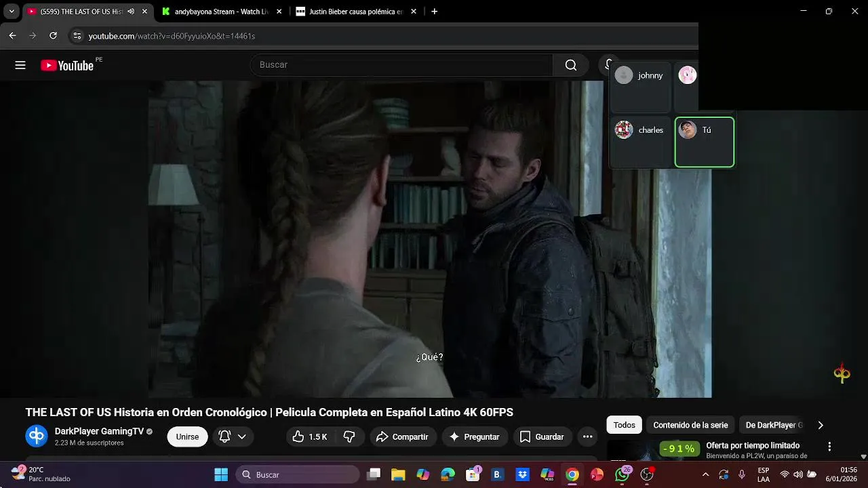
Task: Select charles participant tile in call overlay
Action: pos(640,142)
